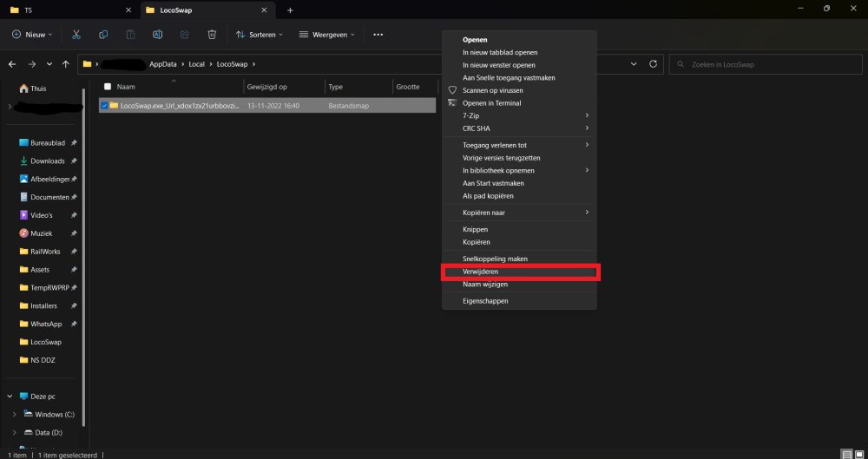The height and width of the screenshot is (459, 868).
Task: Toggle the select-all checkbox beside Naam
Action: coord(108,87)
